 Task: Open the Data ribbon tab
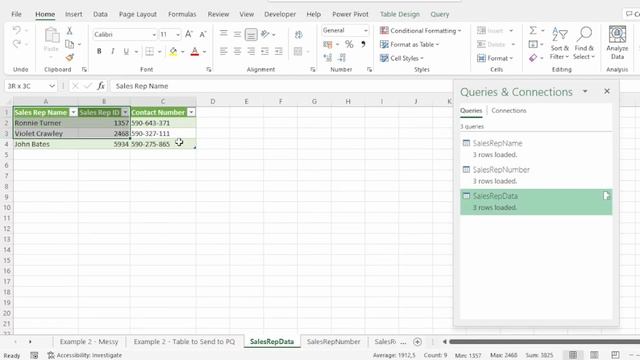pos(100,14)
